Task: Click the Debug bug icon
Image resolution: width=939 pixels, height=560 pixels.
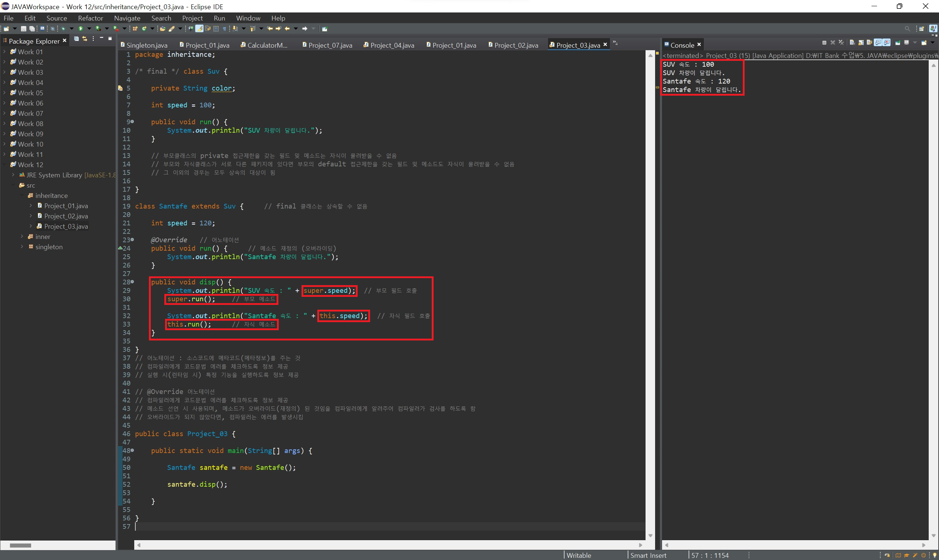Action: 63,29
